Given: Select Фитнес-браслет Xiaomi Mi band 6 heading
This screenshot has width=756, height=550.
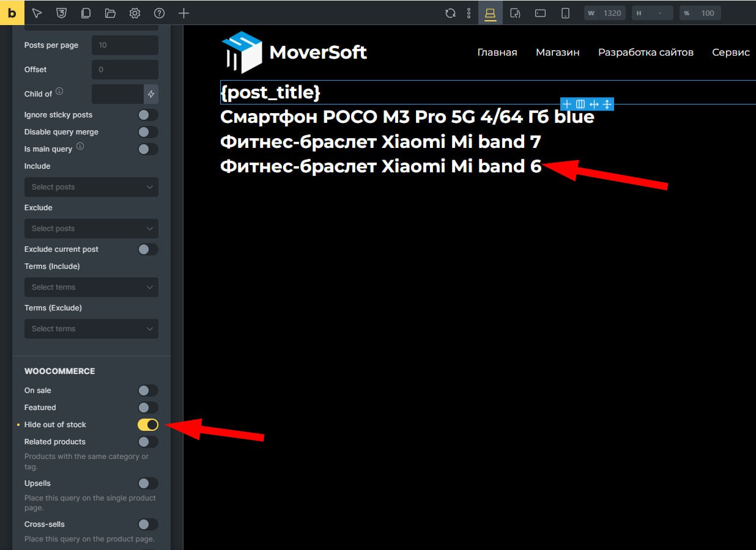Looking at the screenshot, I should [x=380, y=166].
